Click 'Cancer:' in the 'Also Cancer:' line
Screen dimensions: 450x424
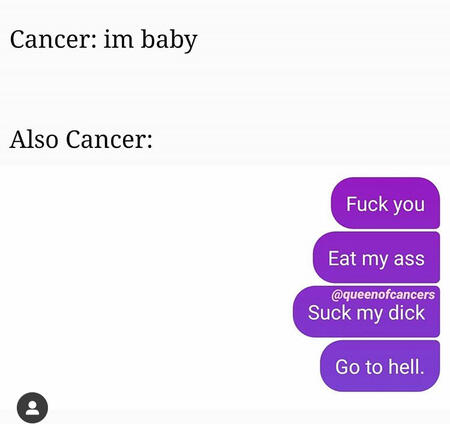click(109, 139)
